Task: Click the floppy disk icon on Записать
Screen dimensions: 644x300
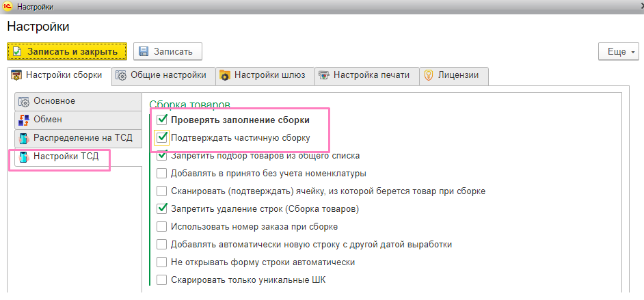Action: tap(144, 52)
